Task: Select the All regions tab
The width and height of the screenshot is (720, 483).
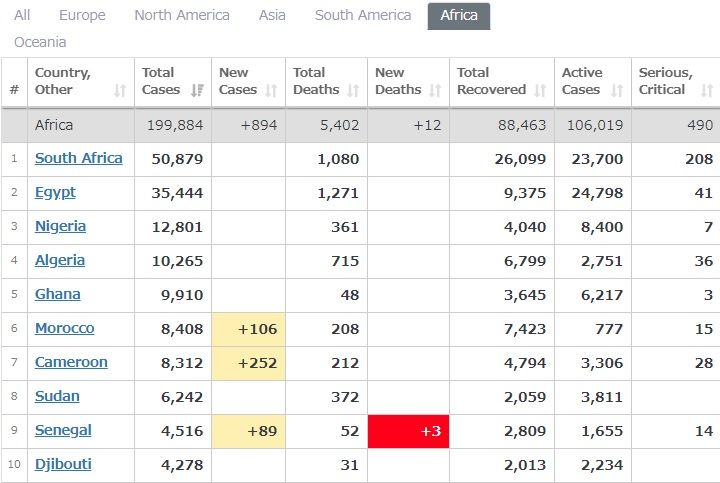Action: tap(22, 15)
